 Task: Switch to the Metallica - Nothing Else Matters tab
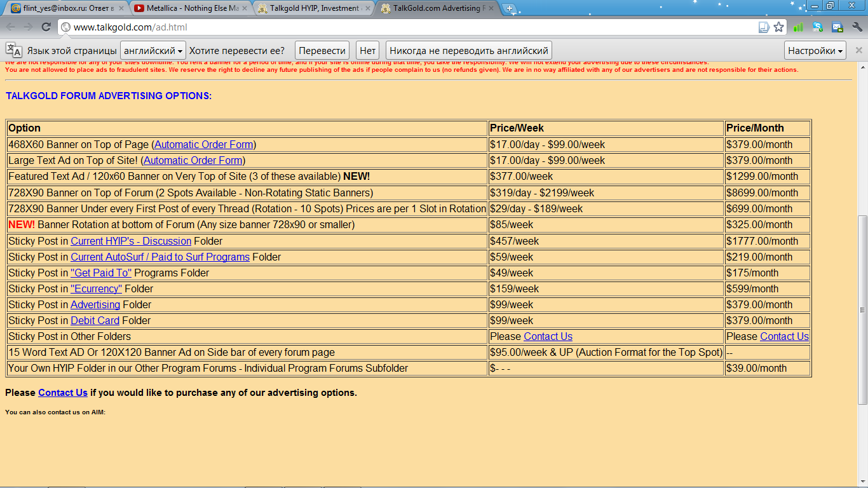click(x=190, y=9)
